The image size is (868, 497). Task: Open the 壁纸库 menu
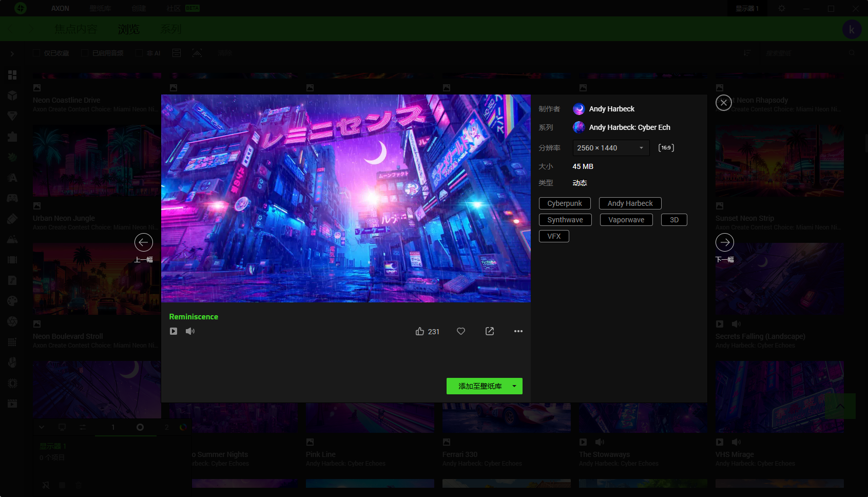point(100,8)
